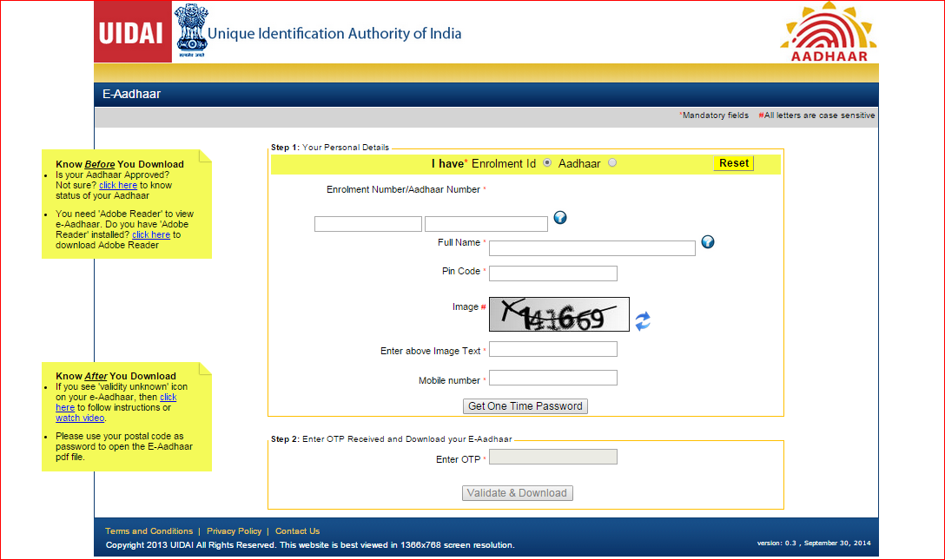The height and width of the screenshot is (560, 945).
Task: Click the version 0.3 footer text
Action: tap(814, 544)
